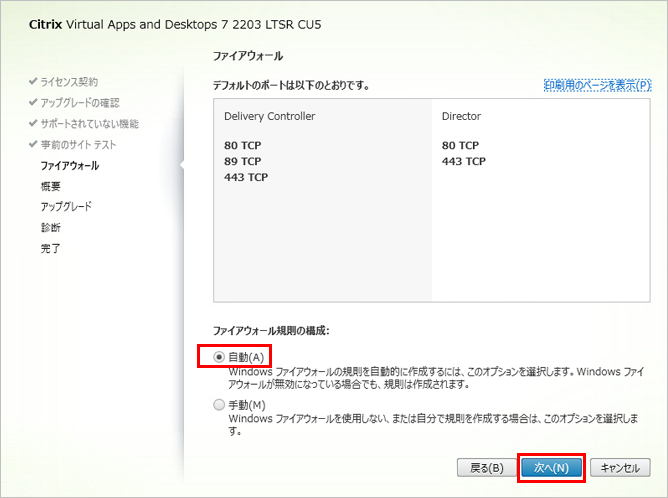668x498 pixels.
Task: Click 443 TCP under Director
Action: [464, 161]
